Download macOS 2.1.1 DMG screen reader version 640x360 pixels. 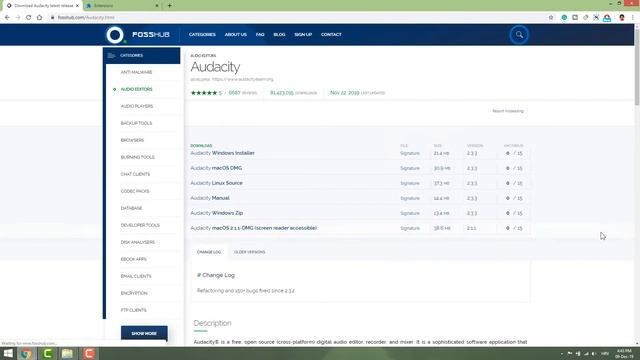tap(253, 228)
